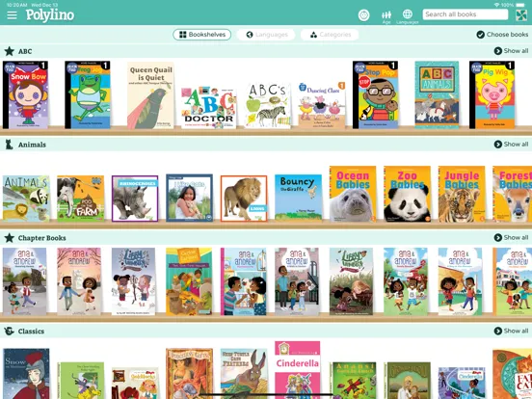Screen dimensions: 532x399
Task: Open the Age filter icon
Action: (x=386, y=16)
